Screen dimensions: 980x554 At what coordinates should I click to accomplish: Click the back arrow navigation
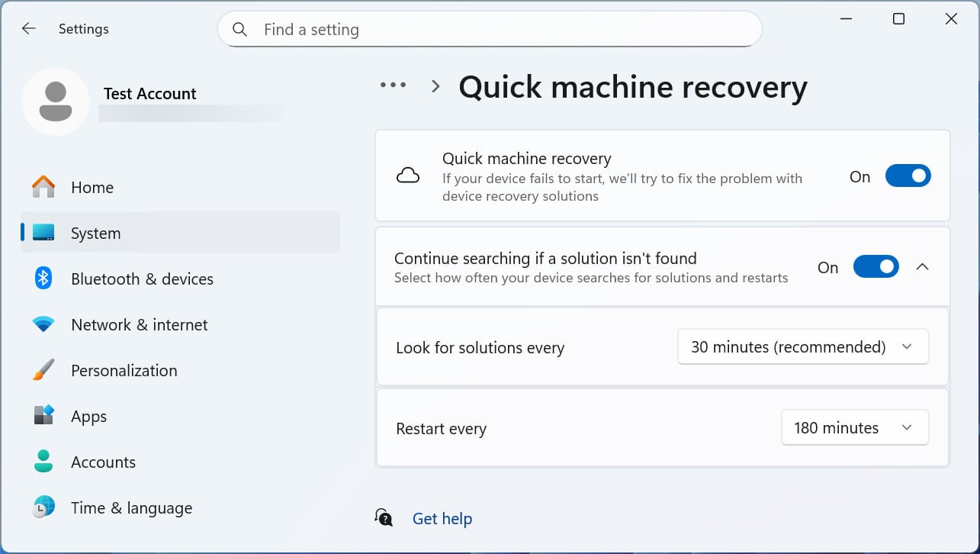[28, 28]
